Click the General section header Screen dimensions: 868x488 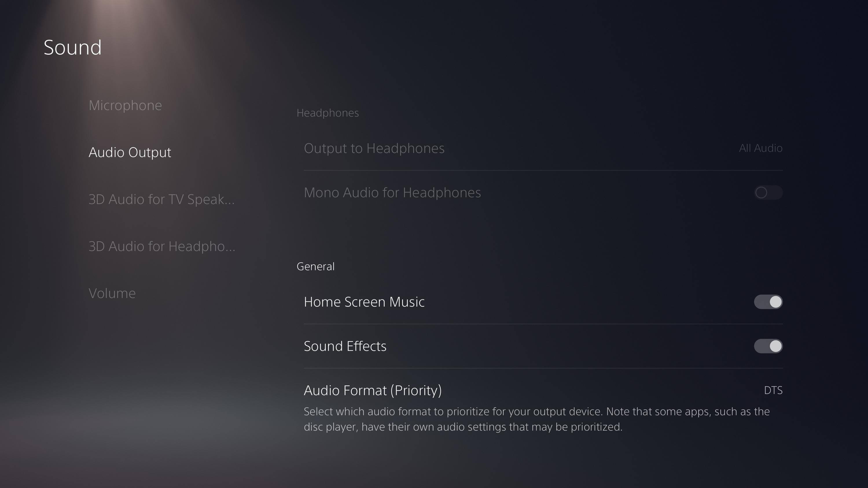pos(315,266)
